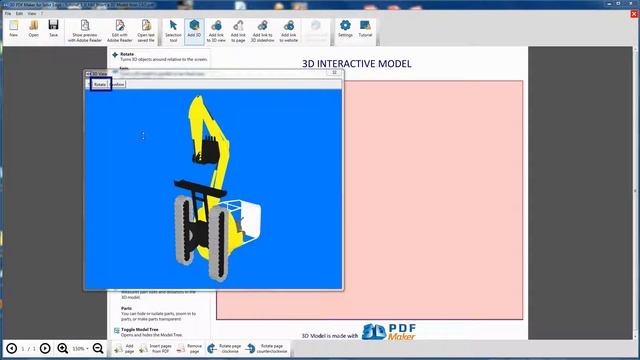The width and height of the screenshot is (640, 360).
Task: Select the pink 3D placeholder area on page
Action: 433,200
